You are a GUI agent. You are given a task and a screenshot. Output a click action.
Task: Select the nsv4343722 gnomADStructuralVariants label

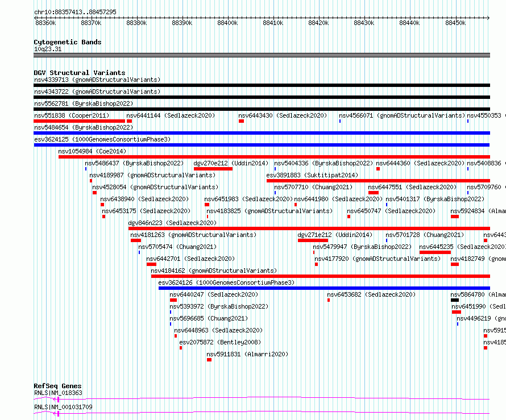pos(97,92)
